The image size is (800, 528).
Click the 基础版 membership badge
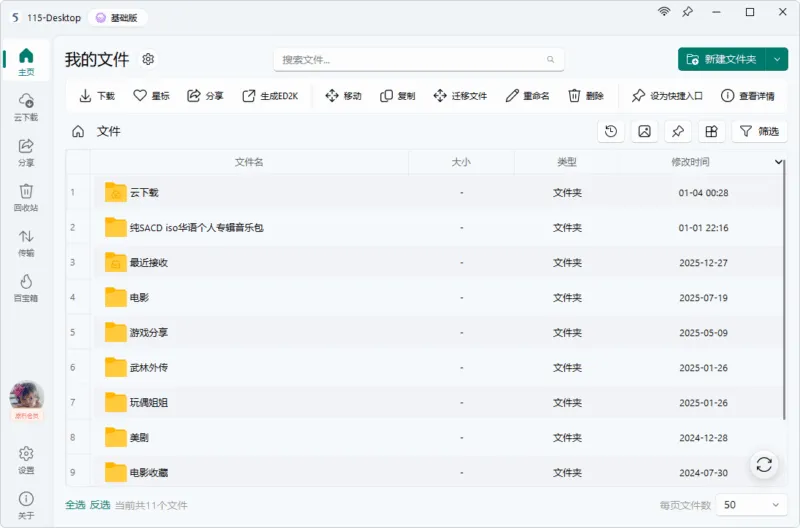[117, 18]
